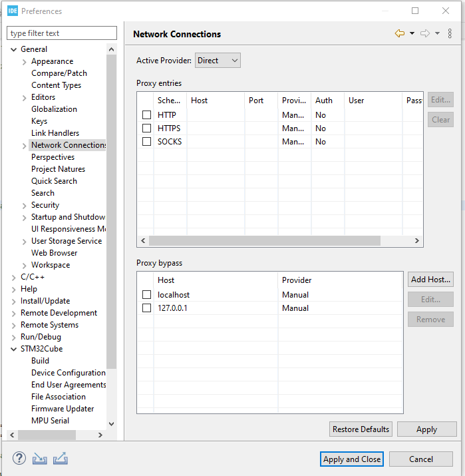Click the Import preferences icon
Screen dimensions: 465x476
pos(39,459)
